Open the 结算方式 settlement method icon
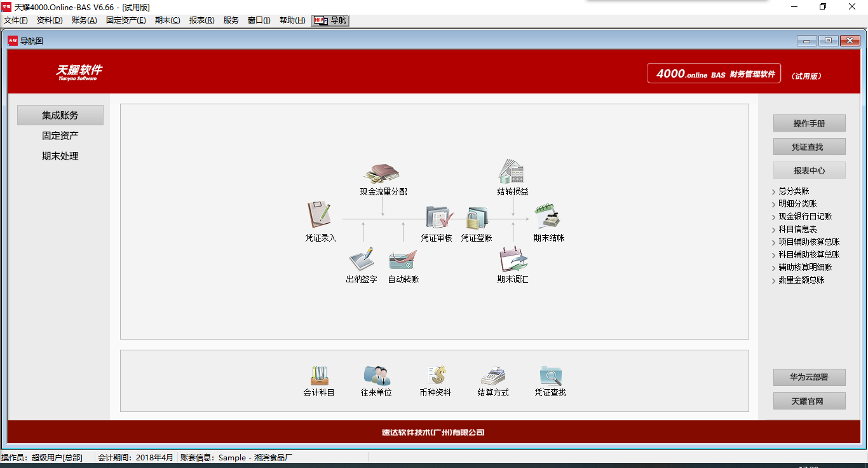This screenshot has height=468, width=868. [492, 376]
